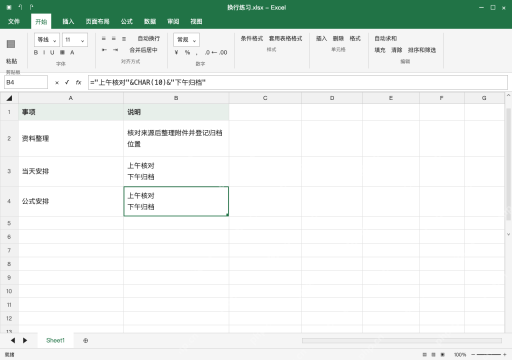The height and width of the screenshot is (360, 512).
Task: Select column C header
Action: [x=265, y=98]
